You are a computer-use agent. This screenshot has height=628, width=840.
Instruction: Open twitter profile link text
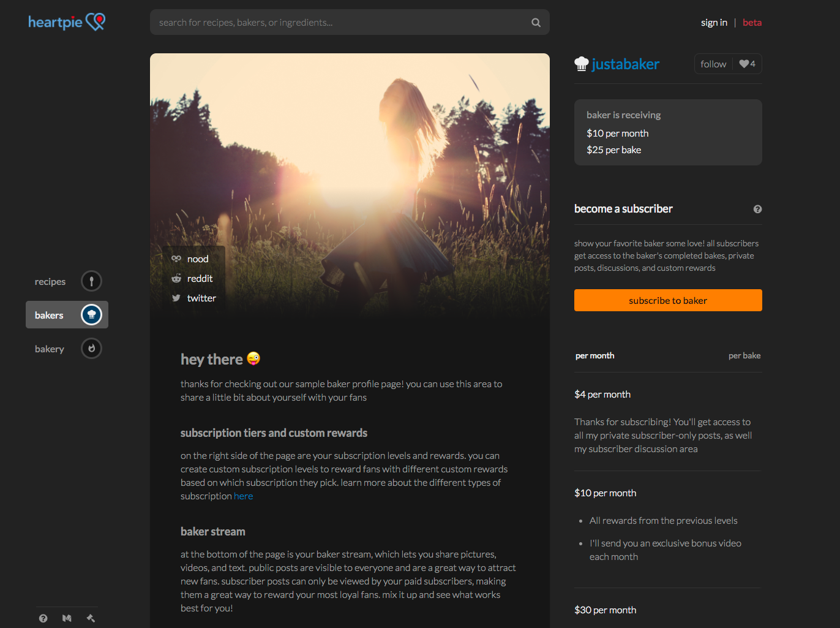click(201, 298)
